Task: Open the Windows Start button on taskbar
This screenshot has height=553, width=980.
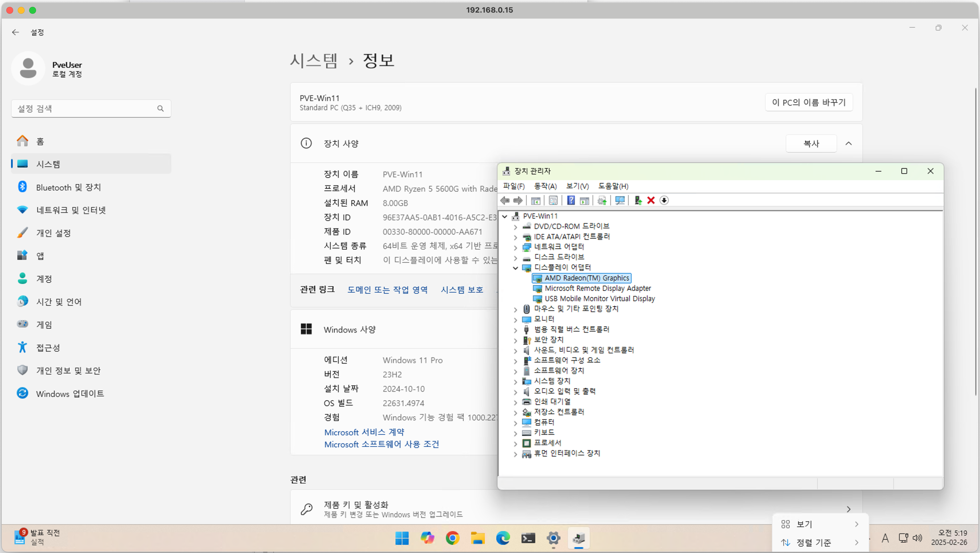Action: coord(402,538)
